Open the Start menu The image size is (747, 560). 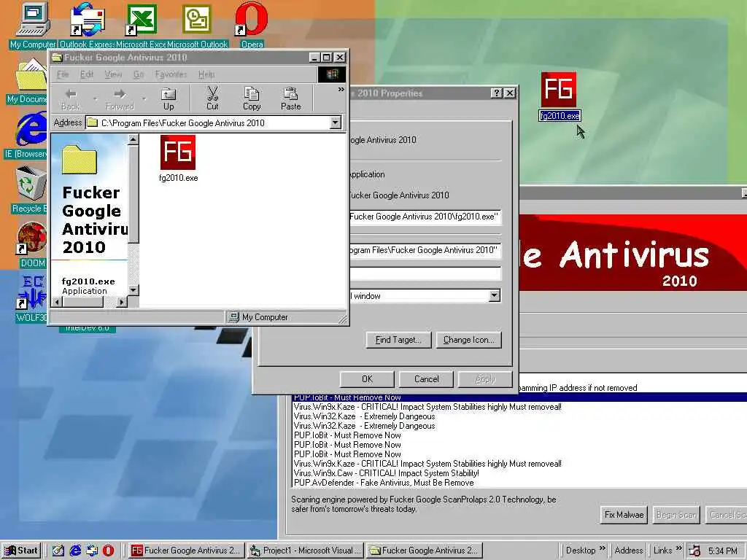point(21,551)
